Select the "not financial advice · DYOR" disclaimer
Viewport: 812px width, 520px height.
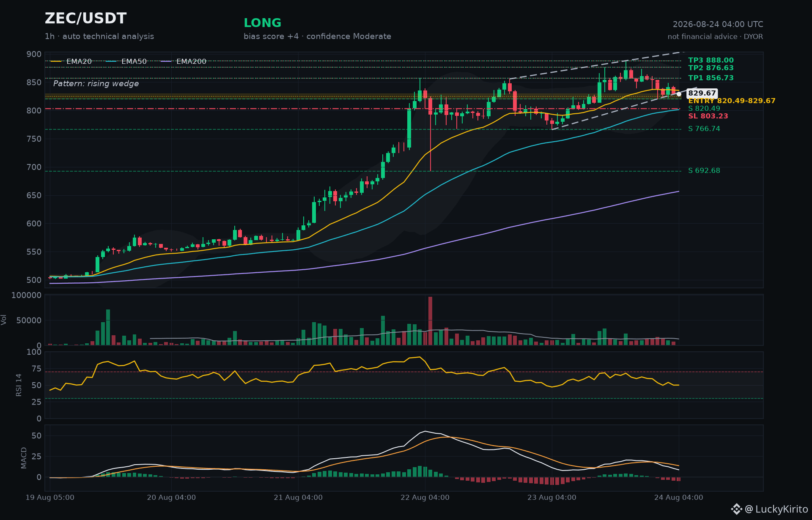coord(716,37)
